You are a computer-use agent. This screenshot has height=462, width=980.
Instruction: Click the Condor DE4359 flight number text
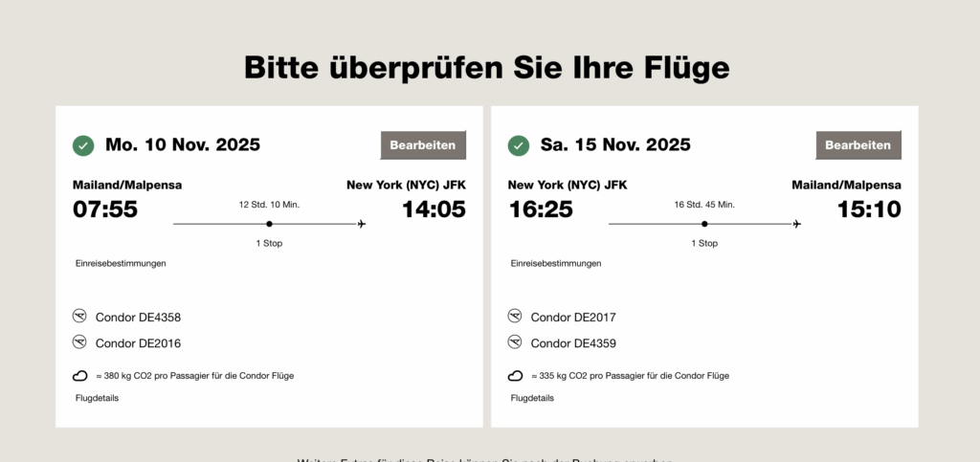(573, 342)
